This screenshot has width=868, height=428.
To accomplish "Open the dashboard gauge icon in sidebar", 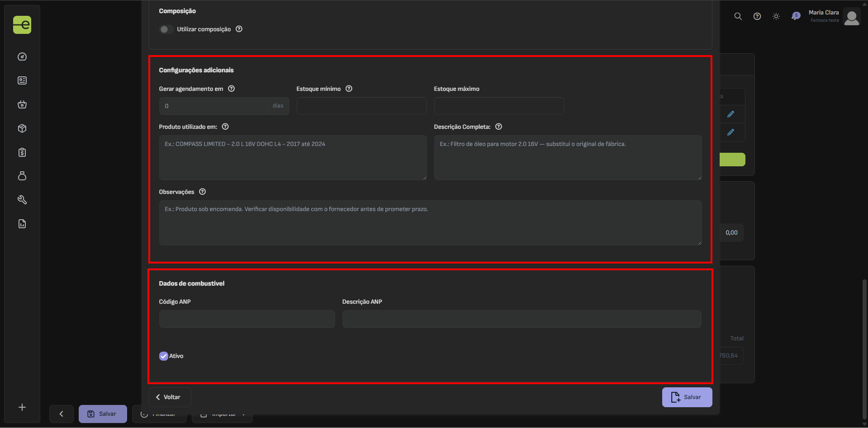I will pyautogui.click(x=22, y=57).
